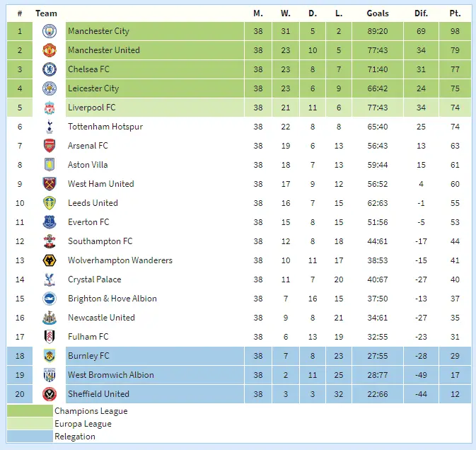
Task: Click the Everton FC club crest
Action: [x=49, y=222]
